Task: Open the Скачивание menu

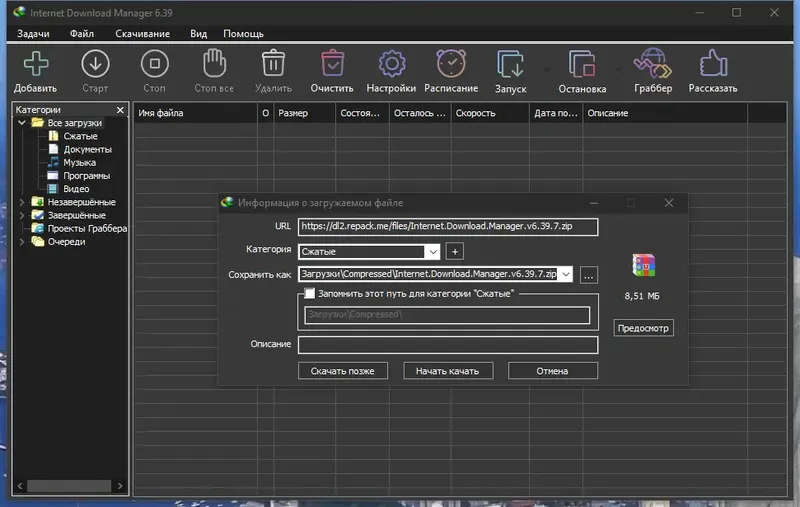Action: pyautogui.click(x=142, y=34)
